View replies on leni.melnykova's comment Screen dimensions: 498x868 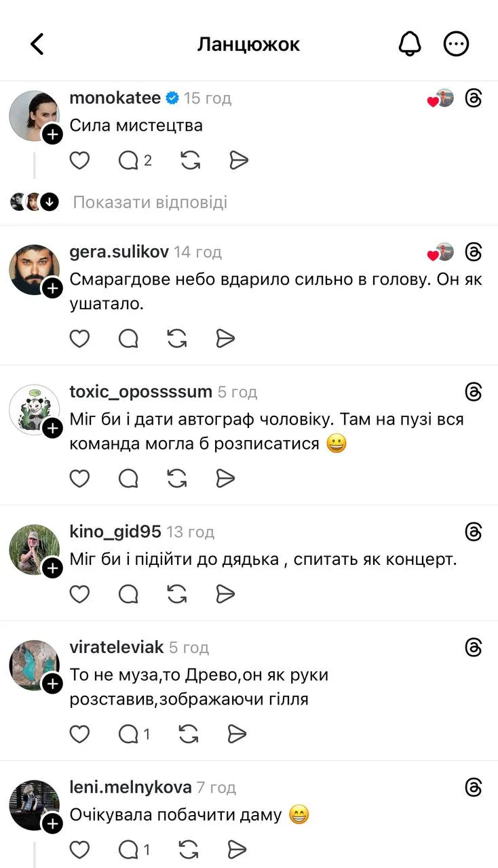[134, 849]
